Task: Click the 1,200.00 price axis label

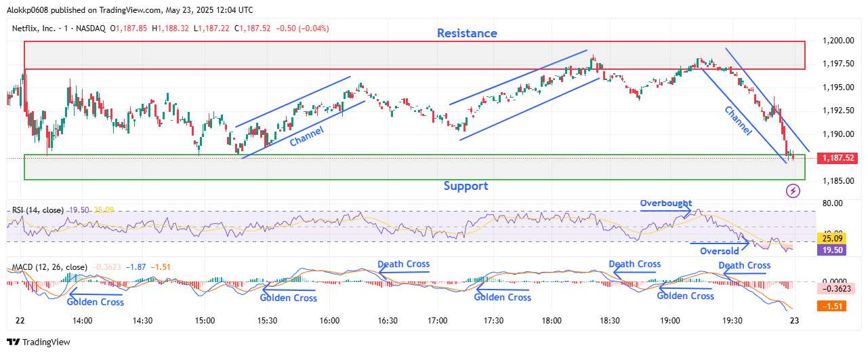Action: point(838,41)
